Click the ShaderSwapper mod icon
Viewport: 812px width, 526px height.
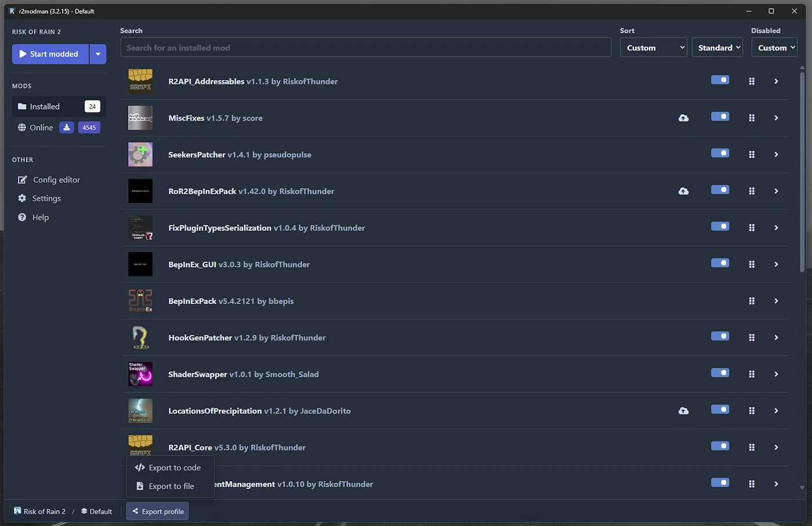pos(140,374)
